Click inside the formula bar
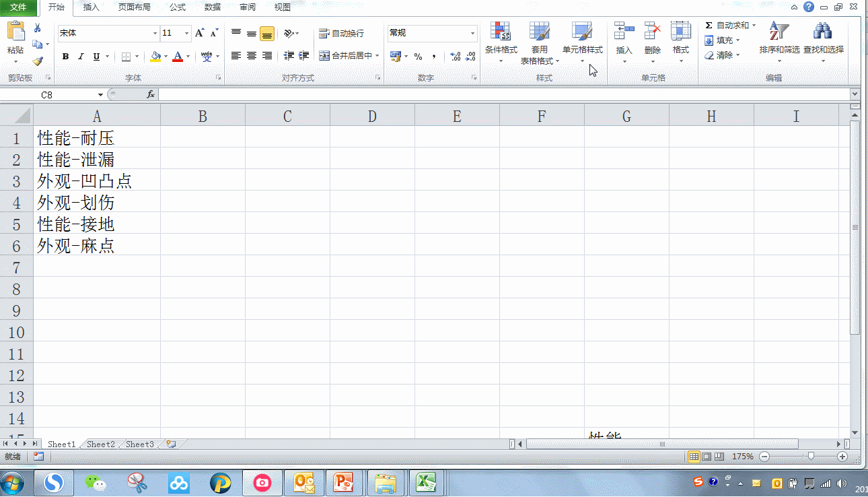This screenshot has height=497, width=868. click(503, 95)
